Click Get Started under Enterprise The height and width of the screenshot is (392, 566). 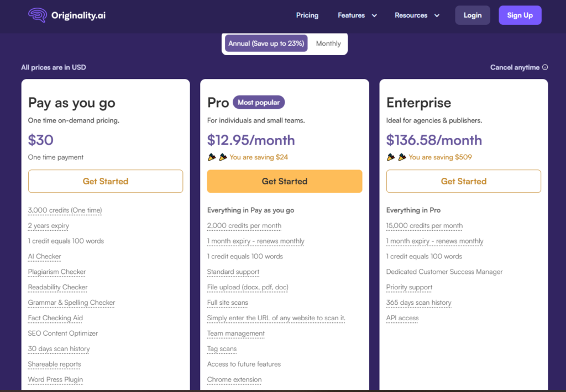pos(463,181)
